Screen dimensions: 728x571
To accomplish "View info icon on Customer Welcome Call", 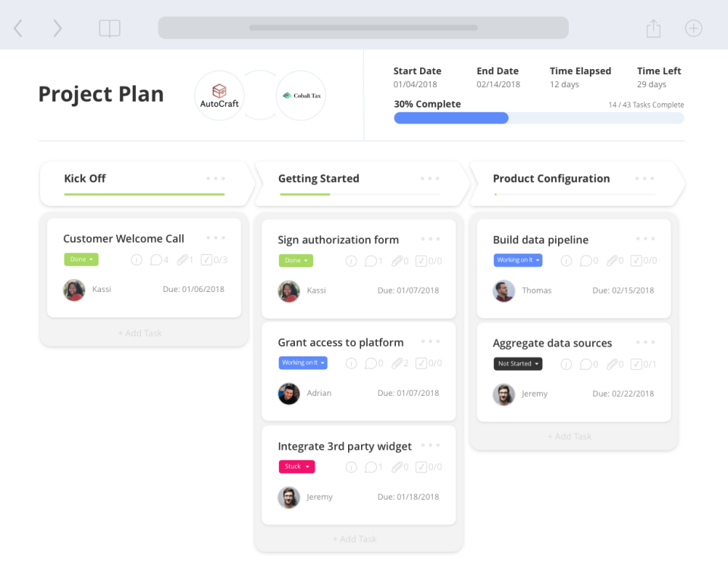I will 136,260.
